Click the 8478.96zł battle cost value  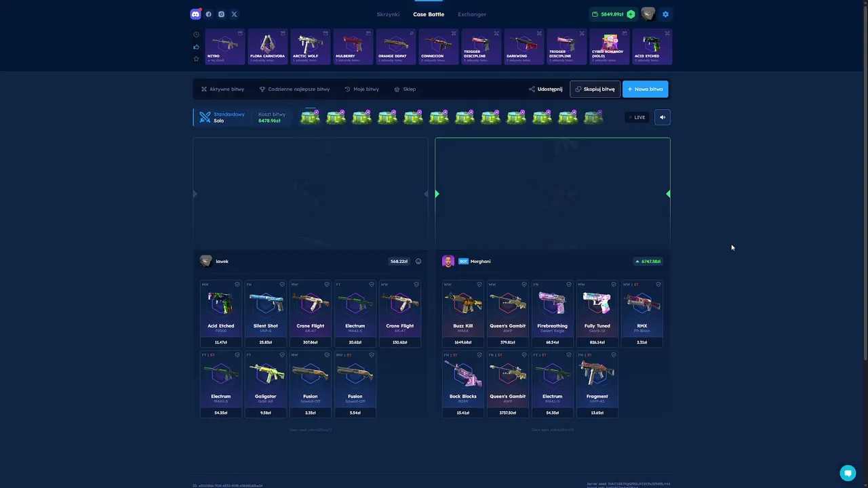(x=269, y=121)
